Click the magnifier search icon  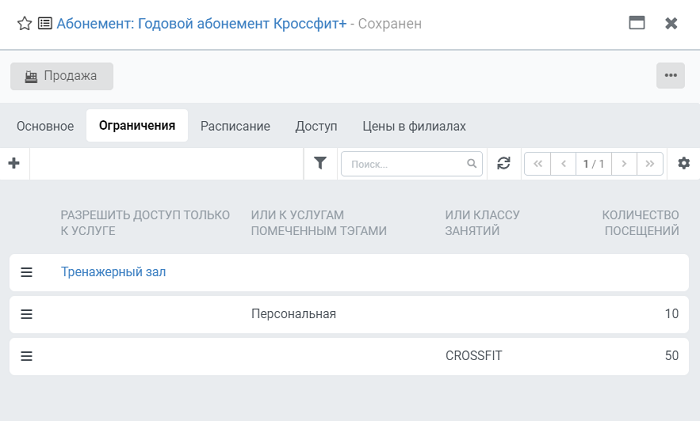pos(472,163)
